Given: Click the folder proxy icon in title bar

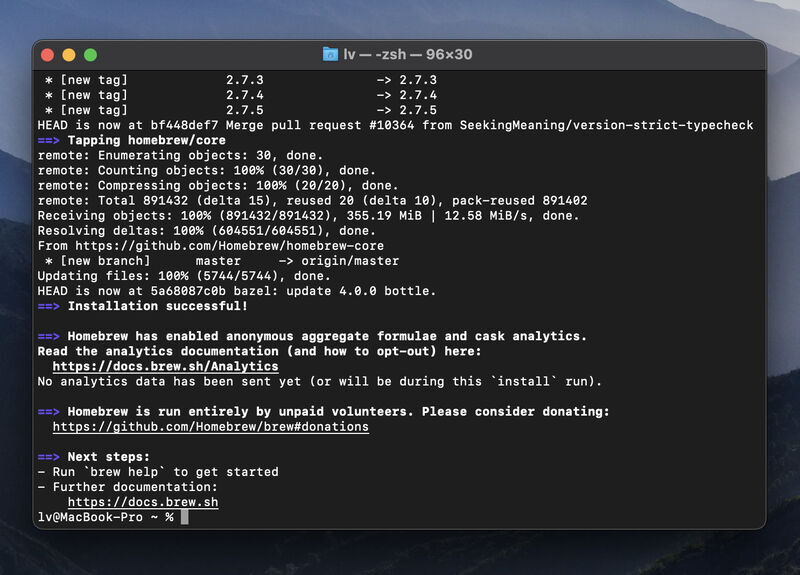Looking at the screenshot, I should click(330, 54).
